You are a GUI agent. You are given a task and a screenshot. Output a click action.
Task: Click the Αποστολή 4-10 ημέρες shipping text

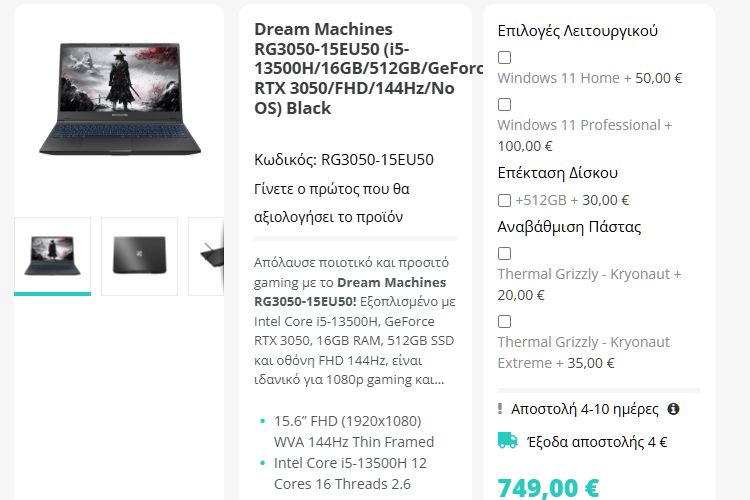[x=585, y=409]
